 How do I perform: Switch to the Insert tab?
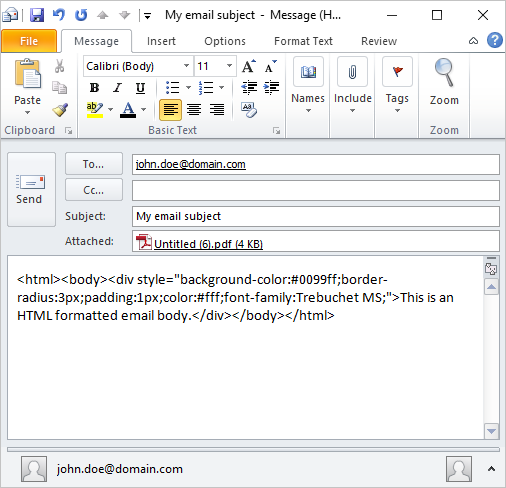[161, 41]
